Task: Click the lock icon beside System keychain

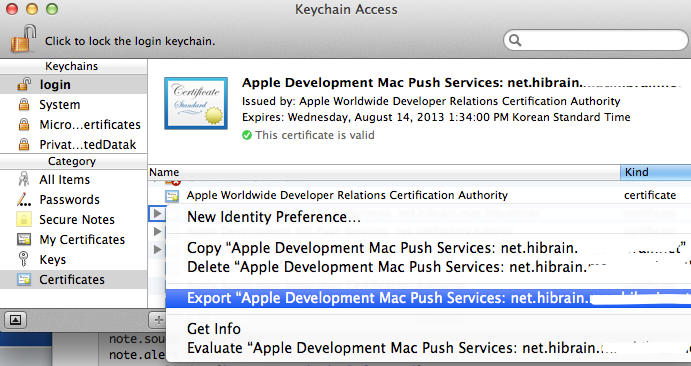Action: coord(24,105)
